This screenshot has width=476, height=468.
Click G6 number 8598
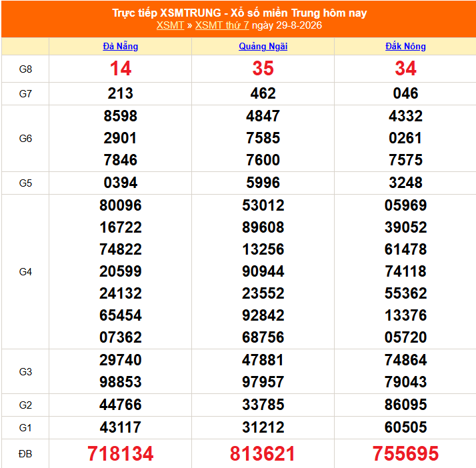click(x=121, y=116)
